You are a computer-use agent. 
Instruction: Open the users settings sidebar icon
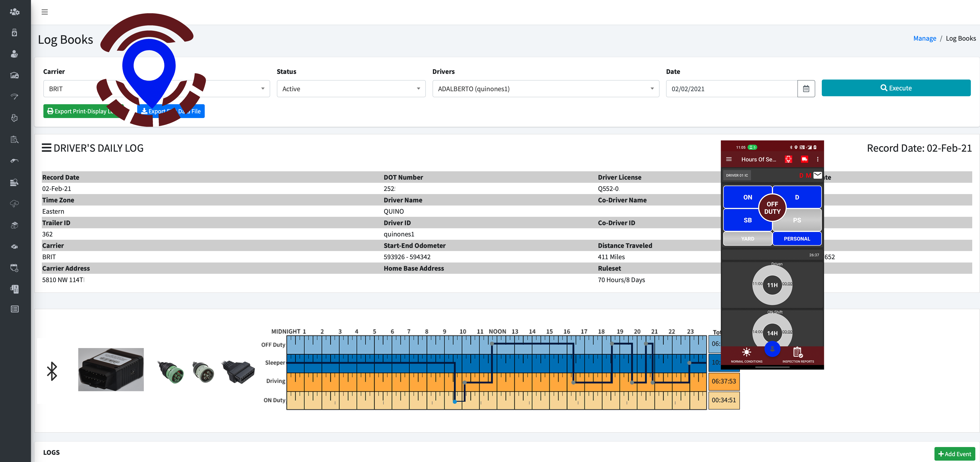tap(14, 12)
